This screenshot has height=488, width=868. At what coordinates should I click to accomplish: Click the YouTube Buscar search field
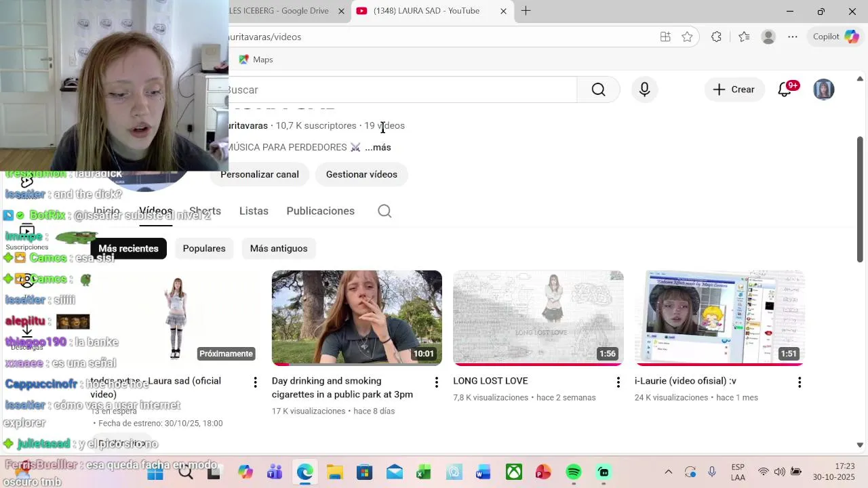point(402,89)
